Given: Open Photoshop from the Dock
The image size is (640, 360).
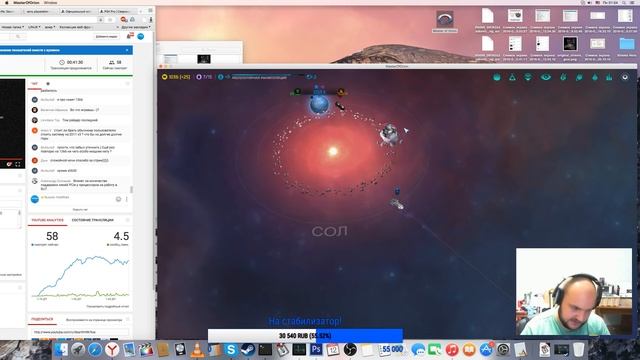Looking at the screenshot, I should pyautogui.click(x=316, y=350).
